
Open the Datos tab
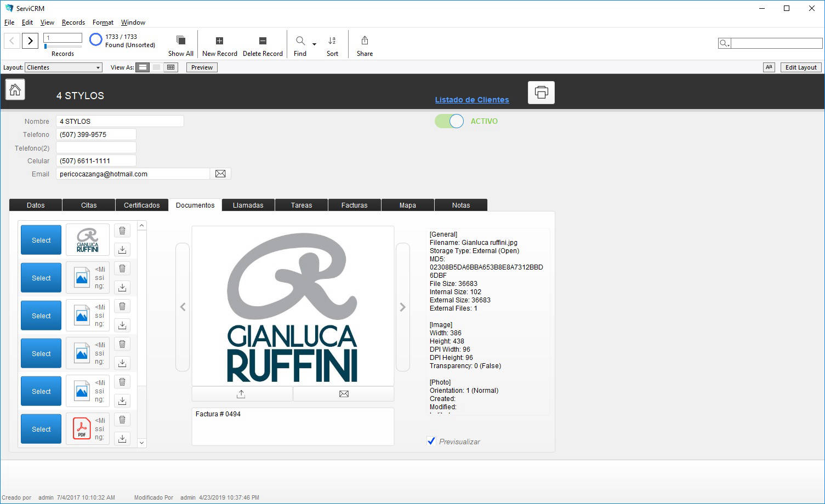tap(36, 205)
